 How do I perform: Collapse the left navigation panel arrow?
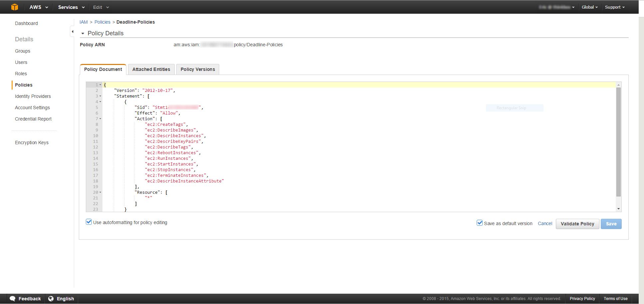tap(72, 32)
